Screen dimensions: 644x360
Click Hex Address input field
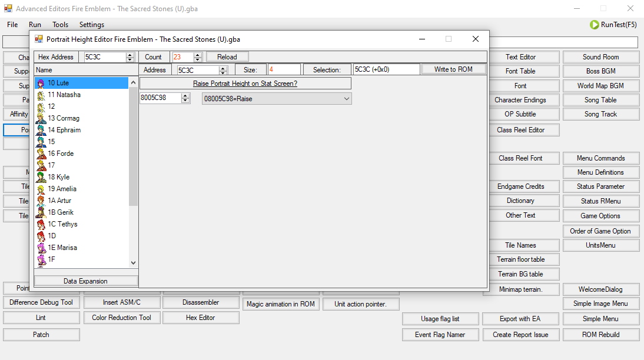[x=105, y=57]
